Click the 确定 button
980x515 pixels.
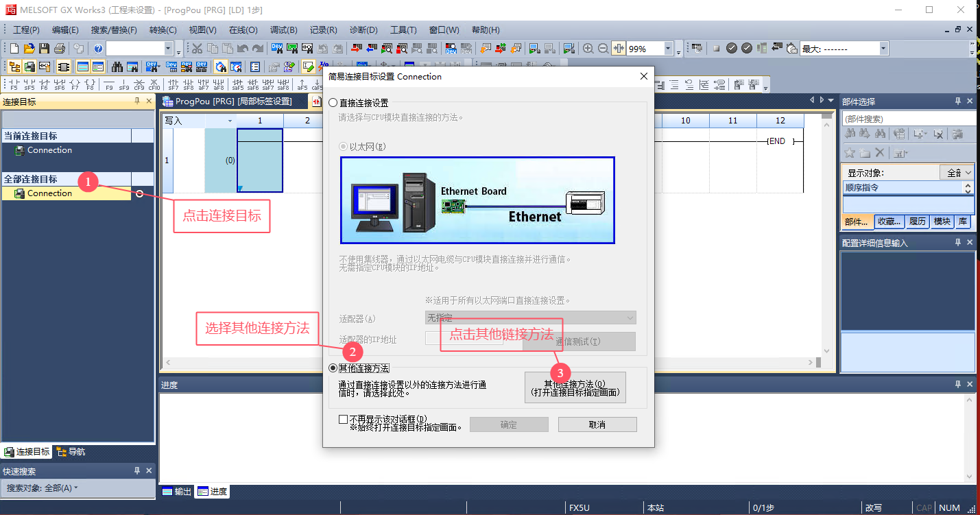click(509, 424)
